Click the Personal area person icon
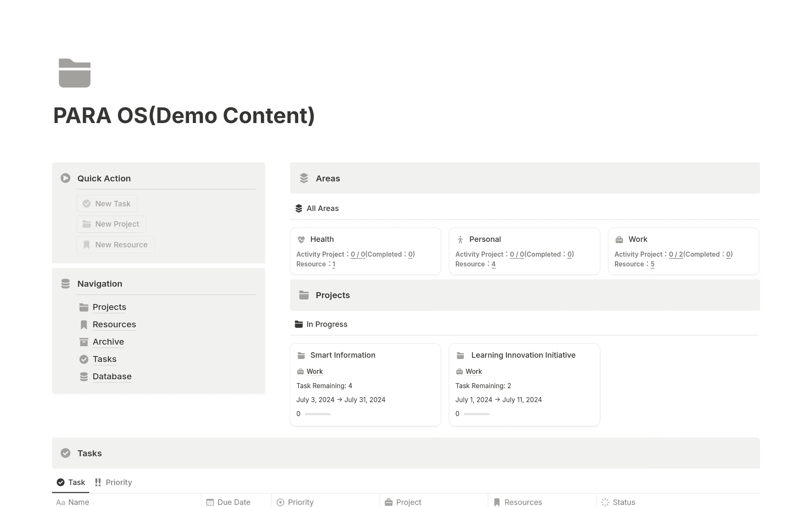The width and height of the screenshot is (812, 507). click(x=460, y=239)
